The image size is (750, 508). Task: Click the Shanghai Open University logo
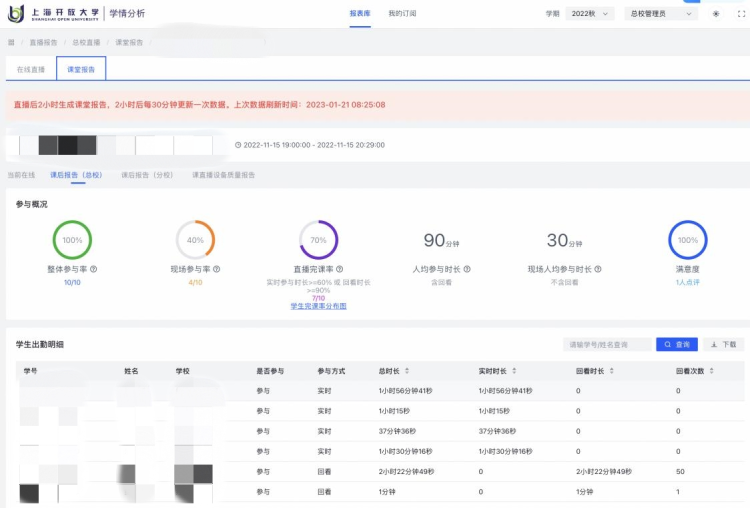52,13
